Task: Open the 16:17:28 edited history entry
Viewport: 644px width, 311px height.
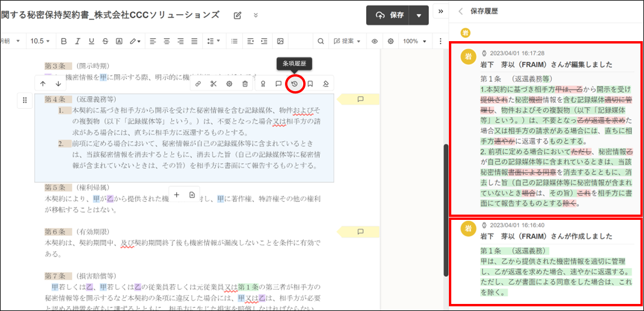Action: coord(546,129)
